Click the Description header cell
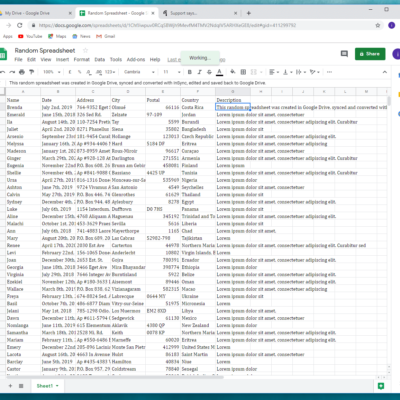The image size is (400, 400). pyautogui.click(x=233, y=100)
